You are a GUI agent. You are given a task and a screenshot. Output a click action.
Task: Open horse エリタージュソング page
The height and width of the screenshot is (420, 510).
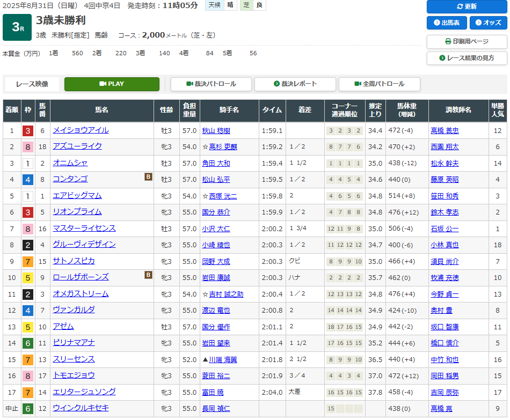point(84,392)
